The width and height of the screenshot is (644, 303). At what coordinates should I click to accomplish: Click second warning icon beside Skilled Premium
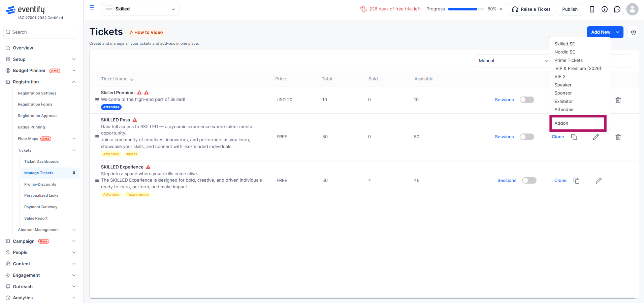[146, 92]
